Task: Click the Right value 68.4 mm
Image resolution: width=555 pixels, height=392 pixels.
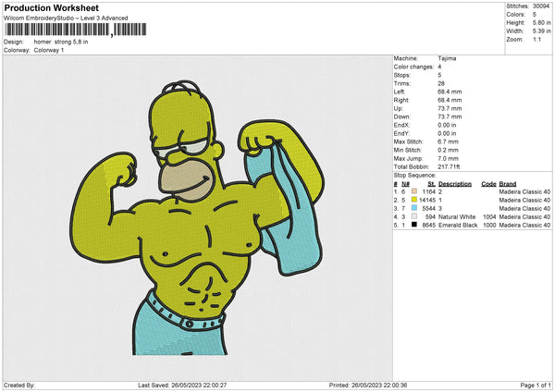Action: point(450,100)
